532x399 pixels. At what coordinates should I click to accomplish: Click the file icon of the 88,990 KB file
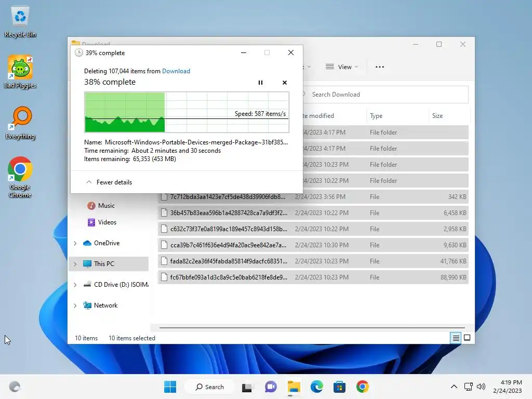(x=164, y=277)
